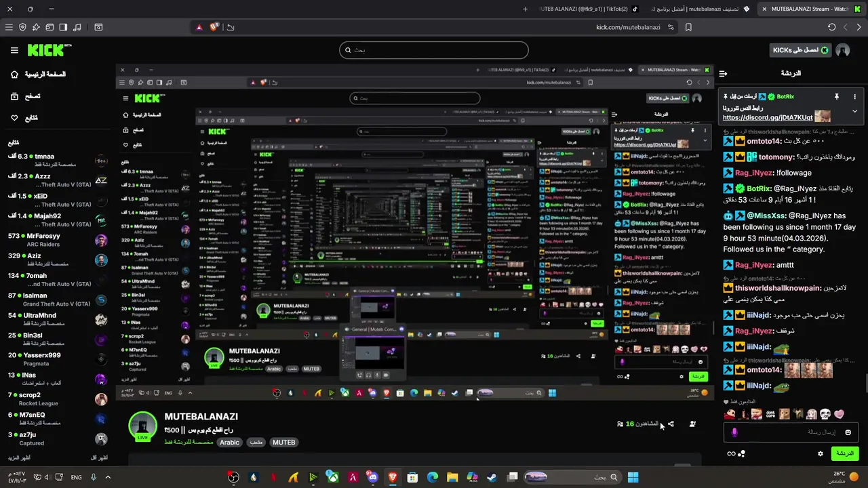Switch ENG keyboard language indicator
Screen dimensions: 868x488
pos(76,477)
